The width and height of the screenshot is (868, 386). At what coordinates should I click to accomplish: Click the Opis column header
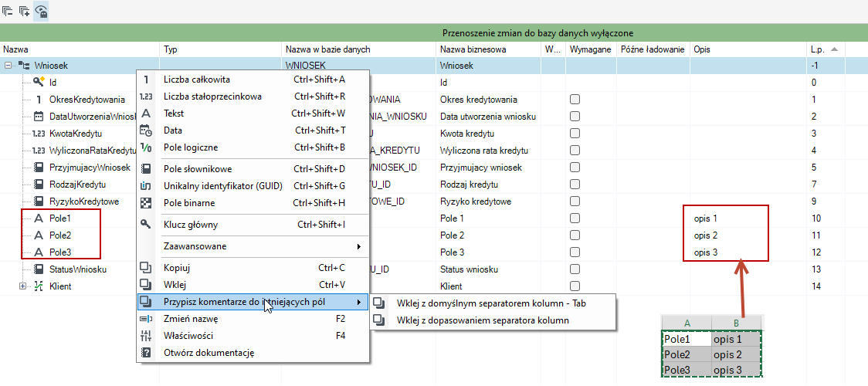[750, 49]
